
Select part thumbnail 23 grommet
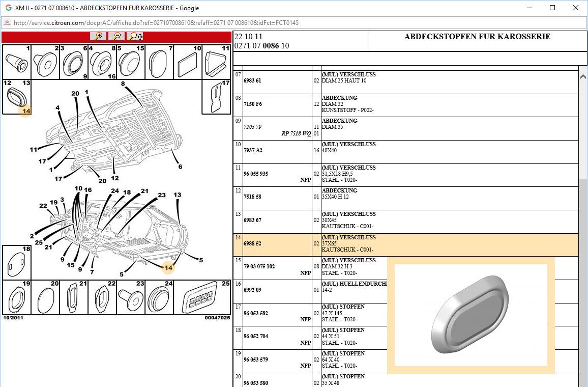[131, 297]
